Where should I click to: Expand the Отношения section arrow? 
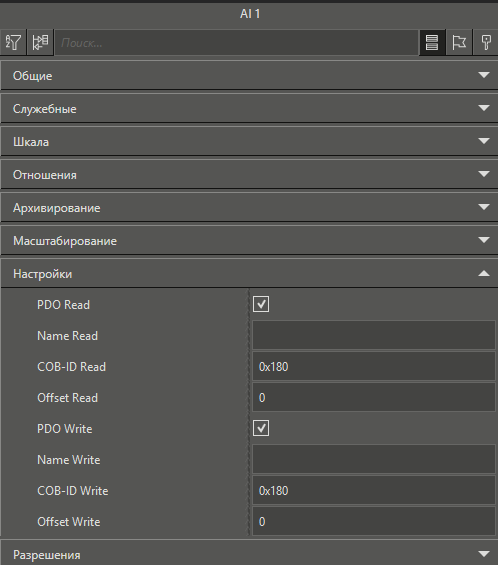coord(484,174)
